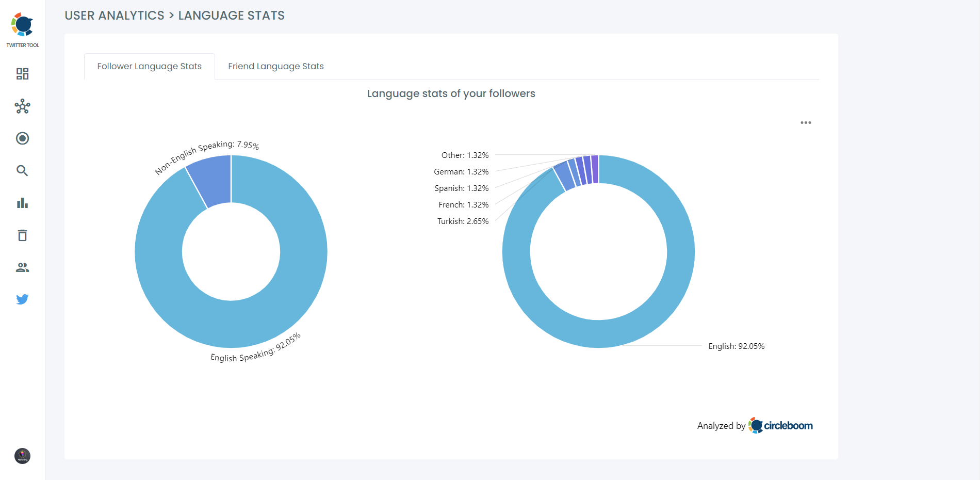This screenshot has height=480, width=980.
Task: Select the trash delete icon in sidebar
Action: (22, 235)
